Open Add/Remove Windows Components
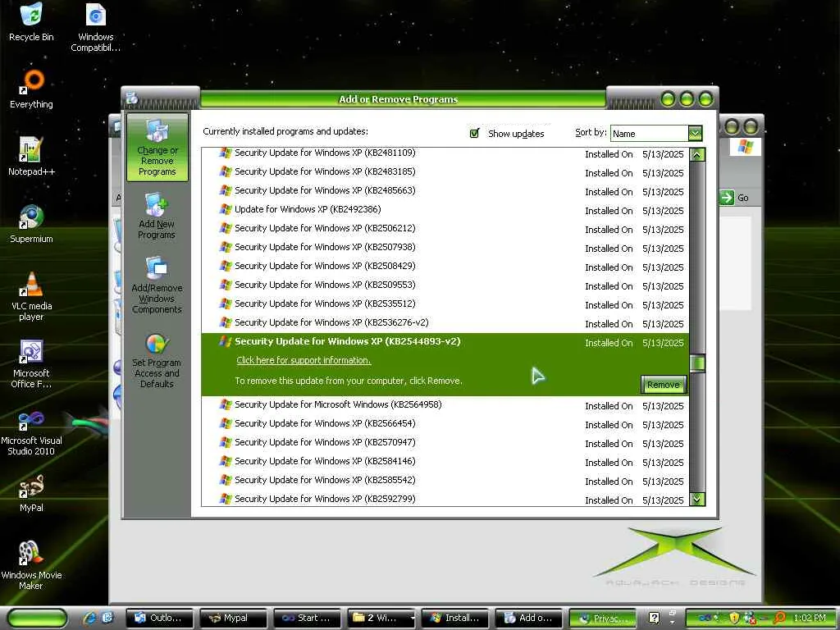This screenshot has width=840, height=630. tap(157, 285)
